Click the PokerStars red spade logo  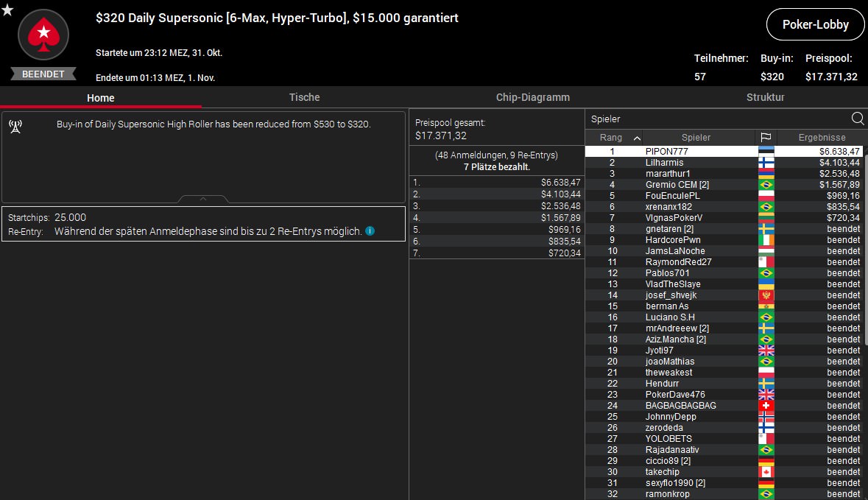tap(43, 35)
